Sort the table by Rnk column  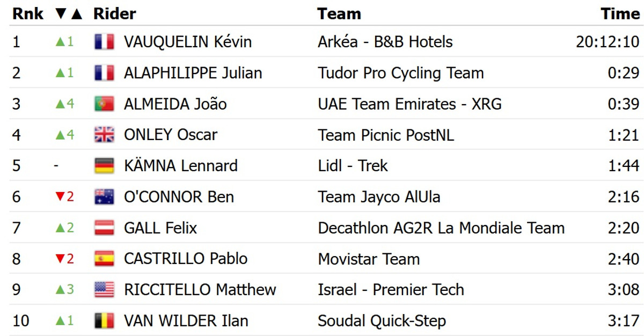click(28, 14)
